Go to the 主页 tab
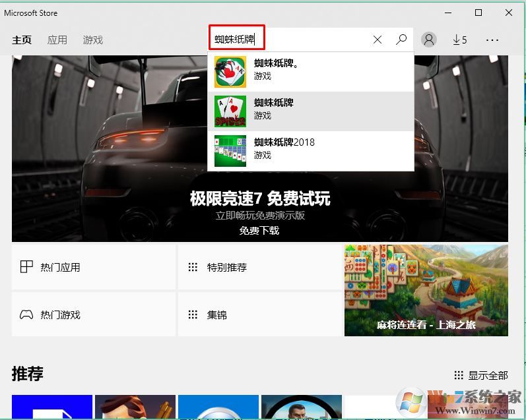Screen dimensions: 526x420 (22, 40)
